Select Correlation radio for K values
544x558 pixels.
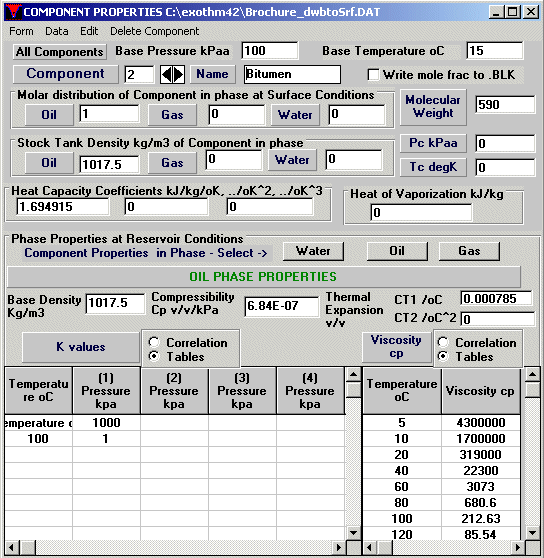pyautogui.click(x=154, y=342)
